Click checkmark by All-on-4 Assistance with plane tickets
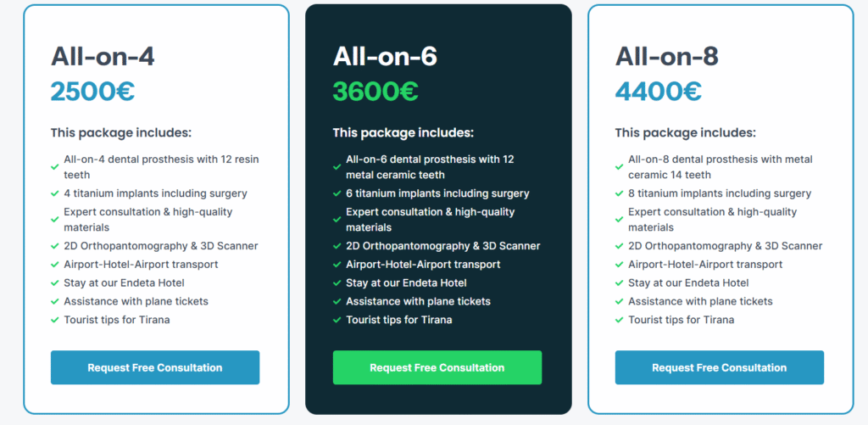 tap(55, 301)
